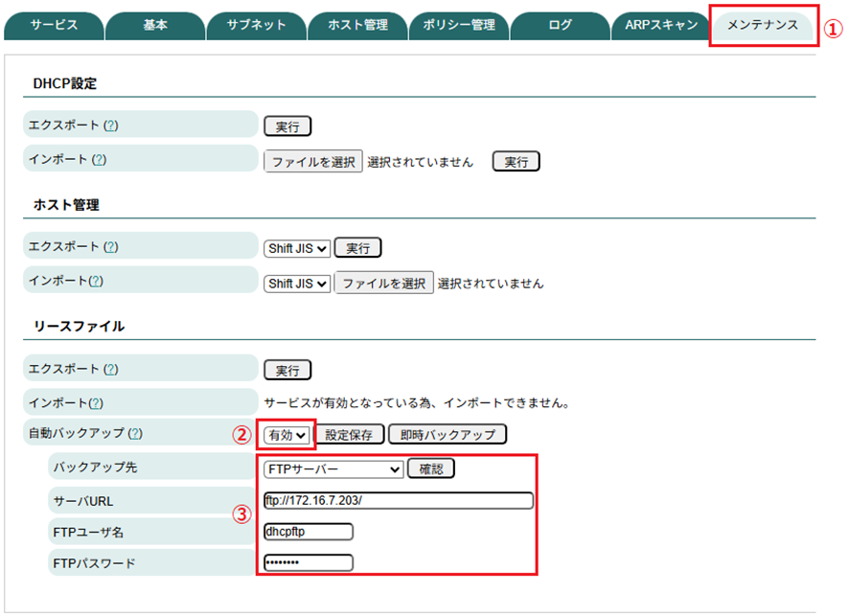Click the サーバURL input field
The height and width of the screenshot is (616, 849).
(397, 500)
